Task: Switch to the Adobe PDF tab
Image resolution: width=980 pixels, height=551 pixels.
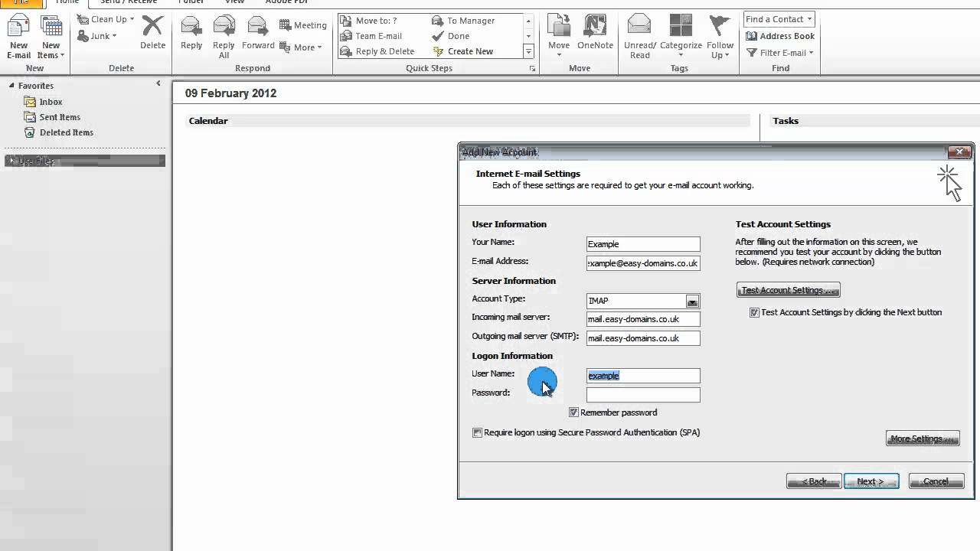Action: click(286, 3)
